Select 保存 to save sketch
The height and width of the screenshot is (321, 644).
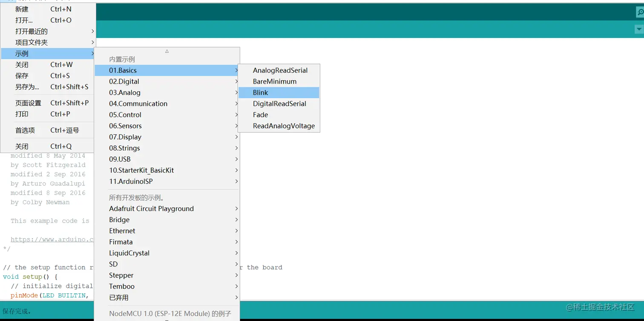click(48, 75)
